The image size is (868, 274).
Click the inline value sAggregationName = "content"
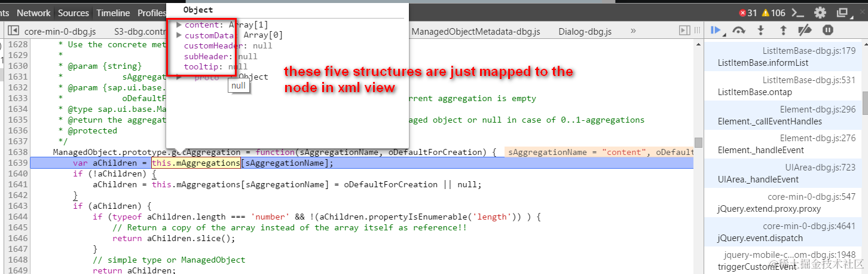[577, 153]
